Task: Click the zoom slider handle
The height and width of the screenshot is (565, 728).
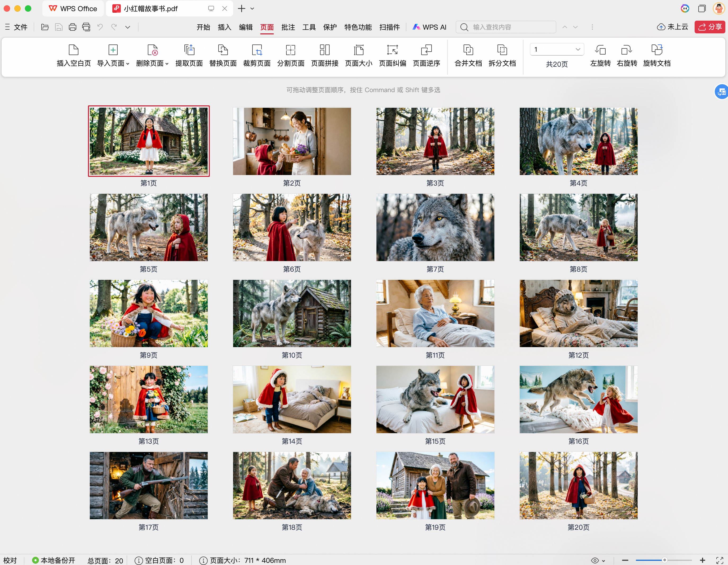Action: pyautogui.click(x=664, y=560)
